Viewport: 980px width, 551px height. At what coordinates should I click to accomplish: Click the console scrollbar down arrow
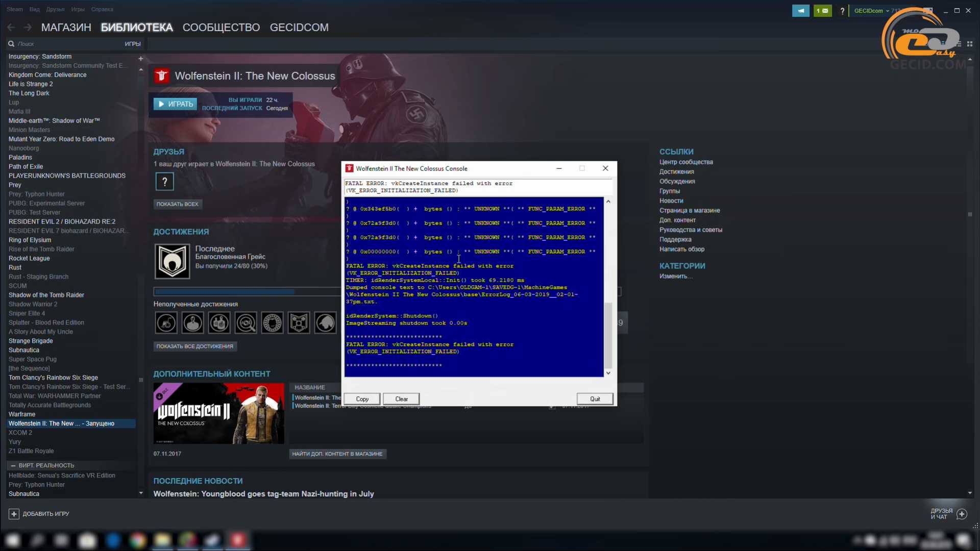pos(608,373)
